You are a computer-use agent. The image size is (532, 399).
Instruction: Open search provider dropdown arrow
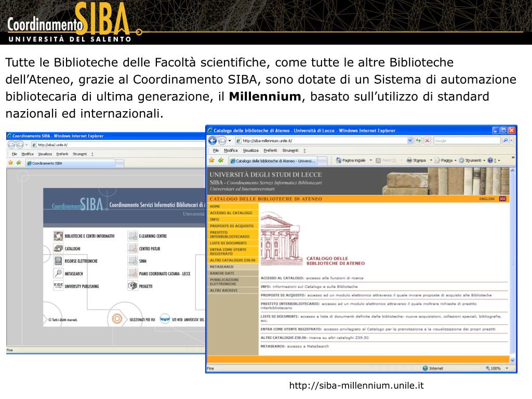point(512,140)
